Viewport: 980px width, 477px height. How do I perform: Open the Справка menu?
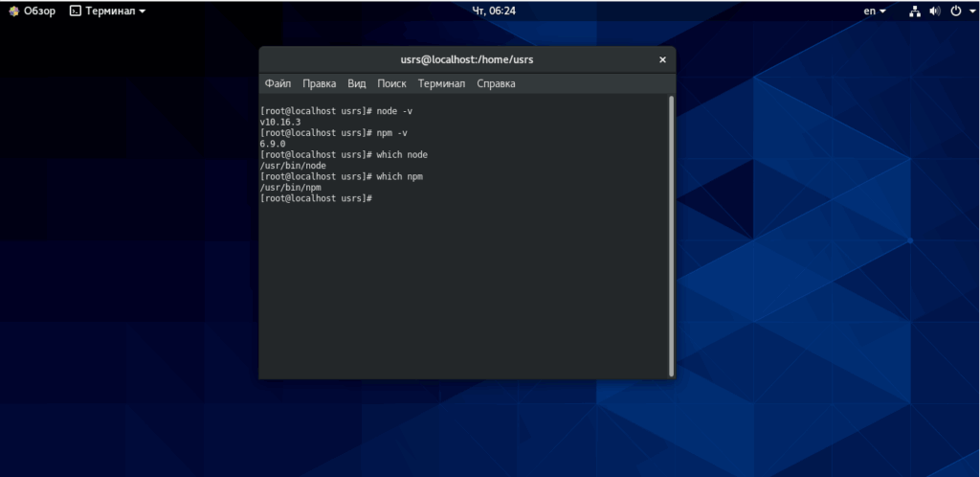coord(496,83)
